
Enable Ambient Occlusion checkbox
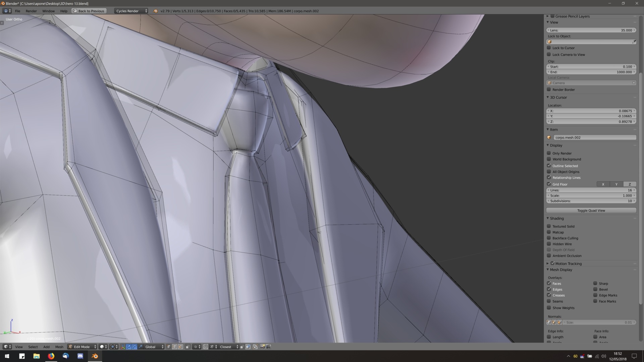click(549, 255)
